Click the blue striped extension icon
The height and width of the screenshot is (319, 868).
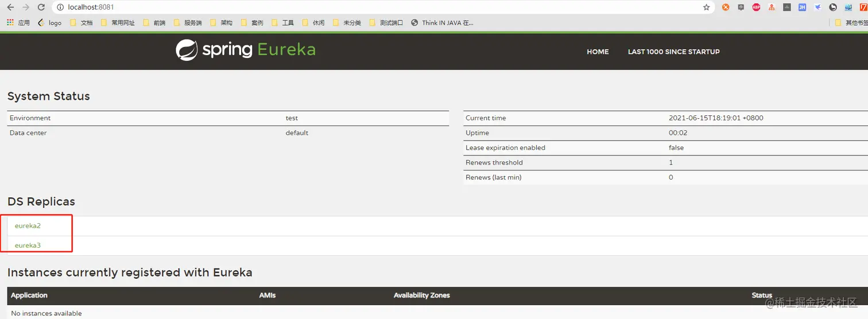pyautogui.click(x=848, y=7)
